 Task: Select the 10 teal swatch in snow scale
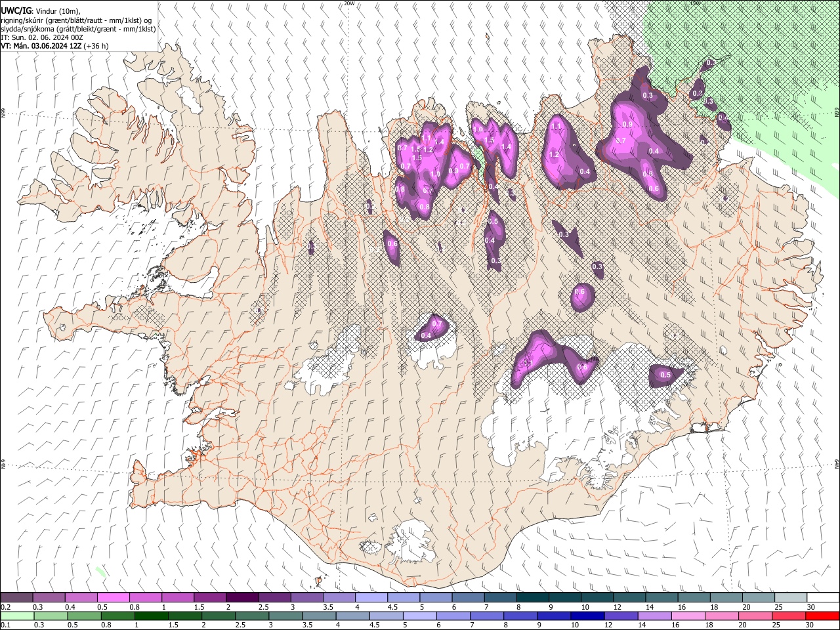coord(596,598)
